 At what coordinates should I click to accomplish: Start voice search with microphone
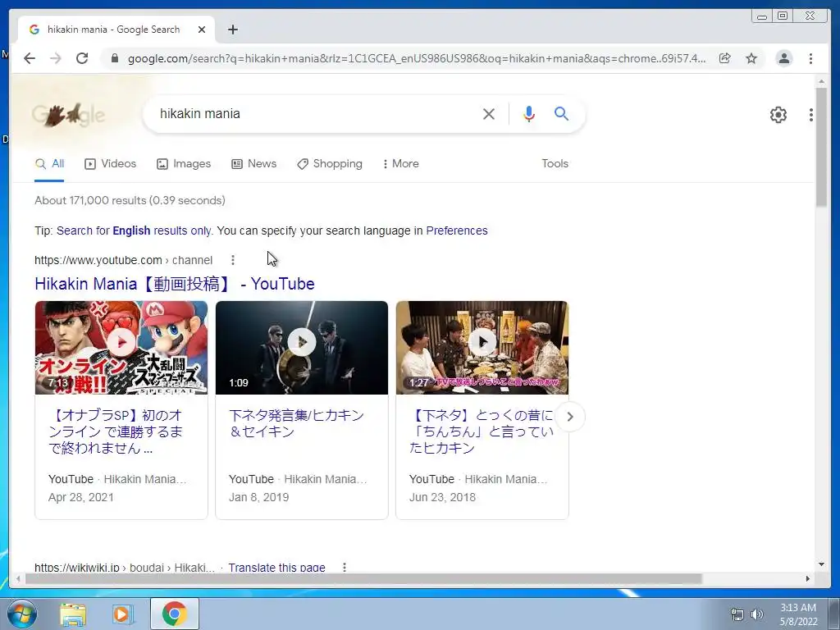point(529,113)
